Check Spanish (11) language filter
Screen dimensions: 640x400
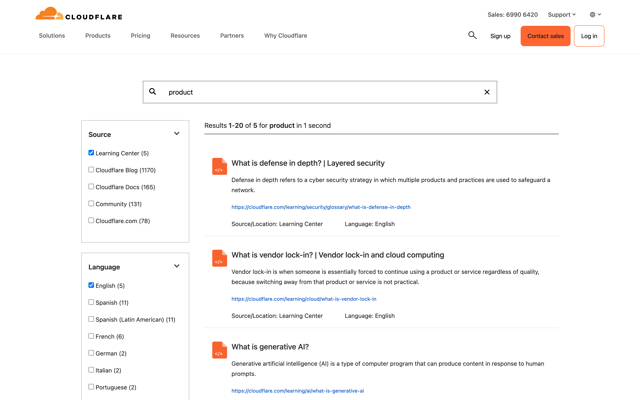tap(91, 302)
